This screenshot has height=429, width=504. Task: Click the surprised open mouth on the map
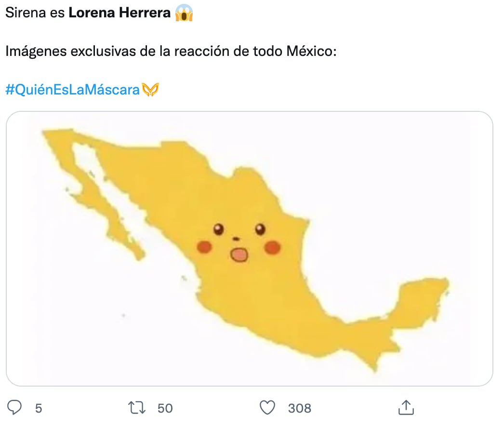click(x=239, y=255)
